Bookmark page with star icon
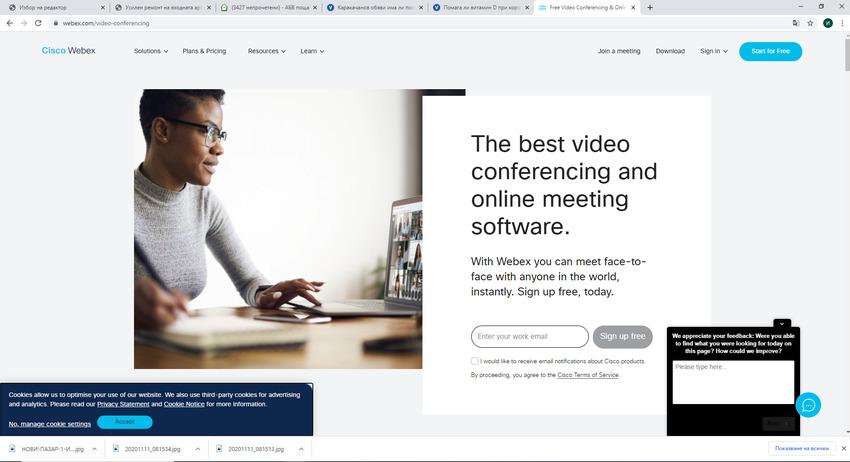Image resolution: width=850 pixels, height=462 pixels. [810, 23]
